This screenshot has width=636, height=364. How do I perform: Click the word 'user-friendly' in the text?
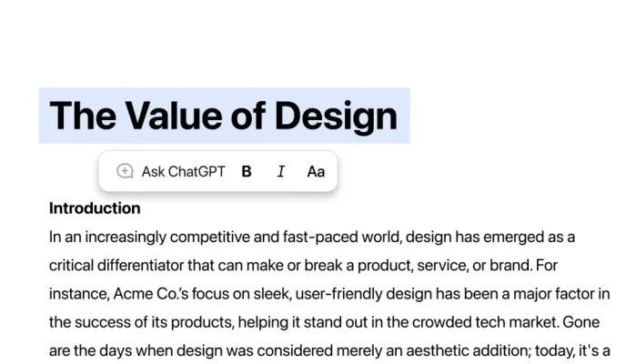305,294
